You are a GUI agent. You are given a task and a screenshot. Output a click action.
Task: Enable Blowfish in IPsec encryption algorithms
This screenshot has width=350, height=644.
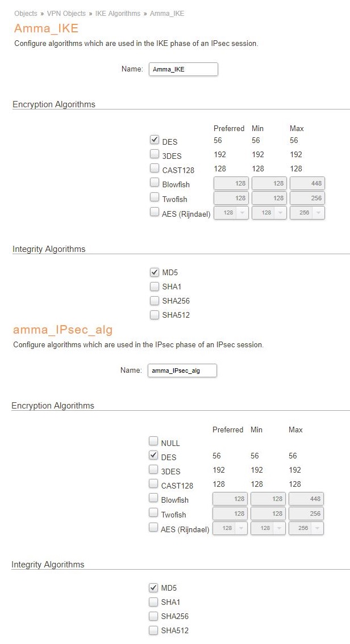point(153,498)
